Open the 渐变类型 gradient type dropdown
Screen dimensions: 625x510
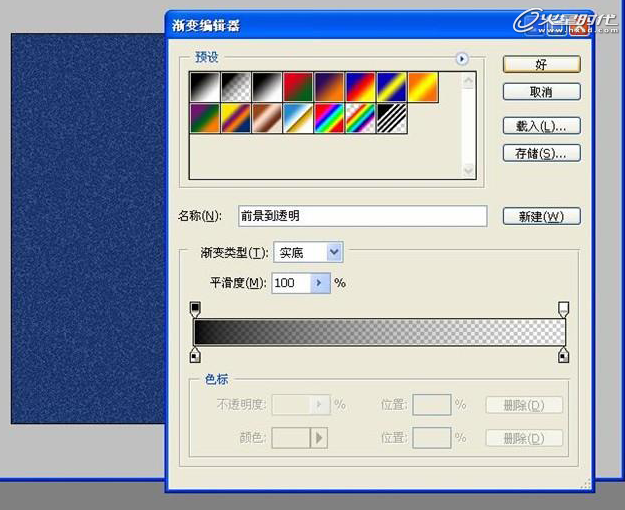(334, 253)
